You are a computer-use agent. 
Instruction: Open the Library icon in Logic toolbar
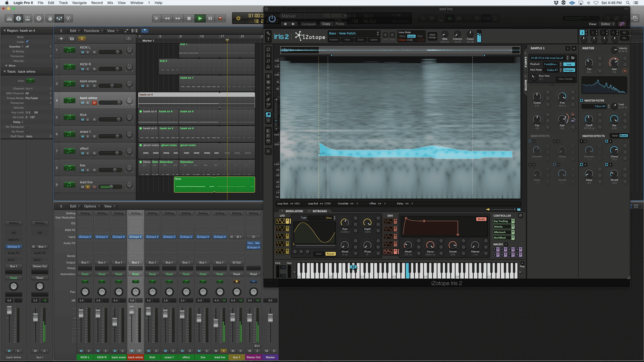9,19
